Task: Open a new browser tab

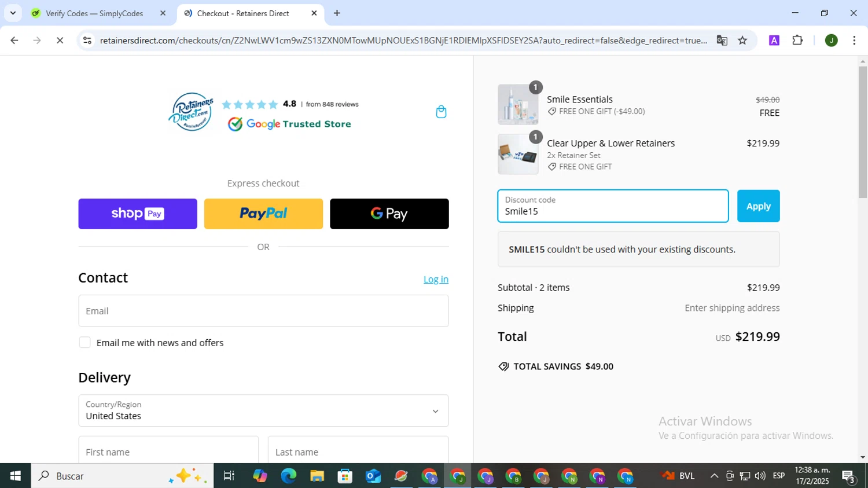Action: (x=337, y=13)
